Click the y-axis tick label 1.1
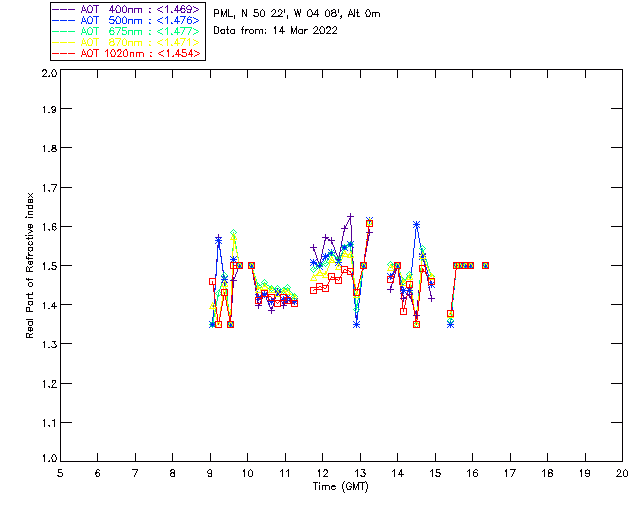Screen dimensions: 640x512 [x=49, y=423]
